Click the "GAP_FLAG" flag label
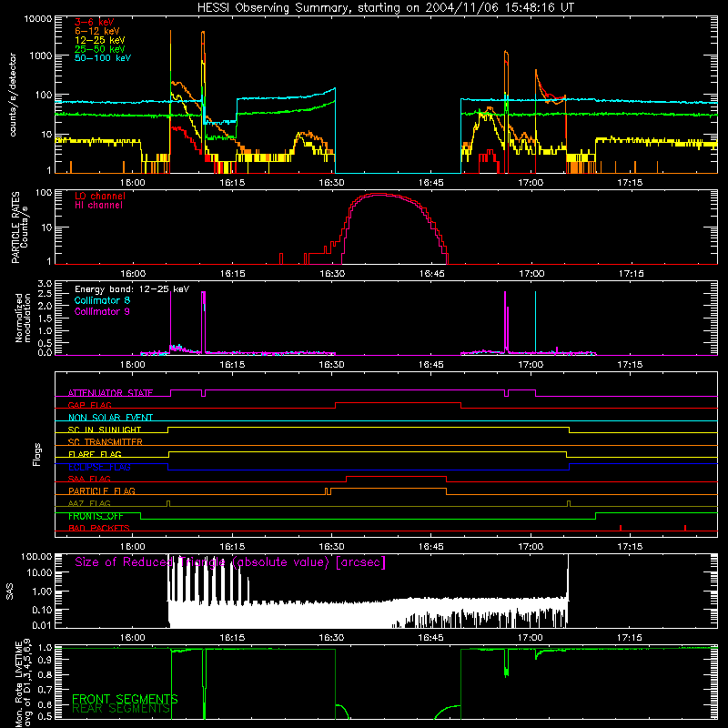The image size is (728, 728). pos(89,405)
